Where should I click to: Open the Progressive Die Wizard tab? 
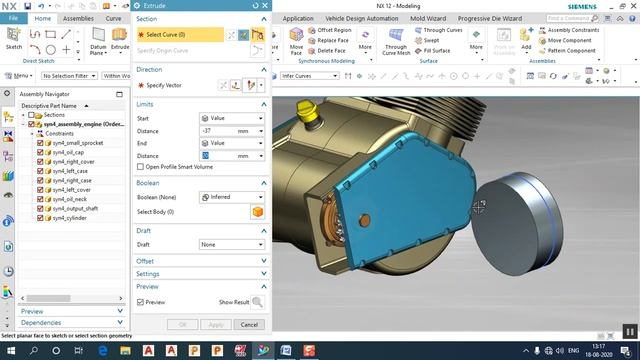[490, 18]
